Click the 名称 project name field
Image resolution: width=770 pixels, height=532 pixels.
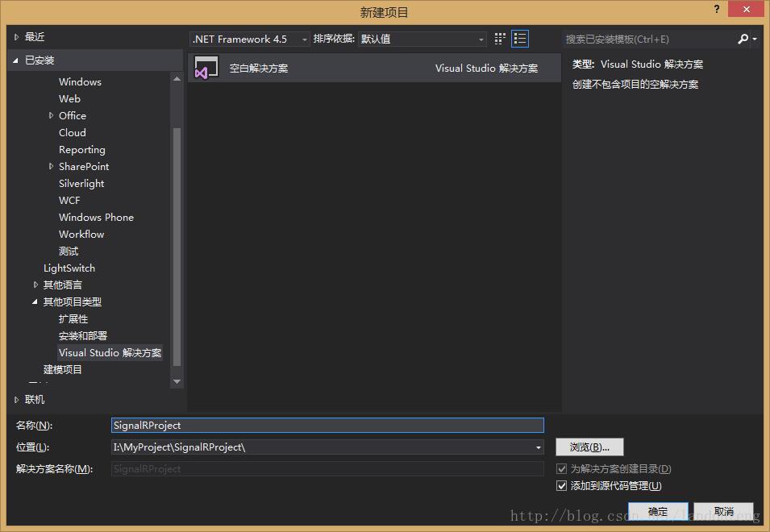click(327, 426)
